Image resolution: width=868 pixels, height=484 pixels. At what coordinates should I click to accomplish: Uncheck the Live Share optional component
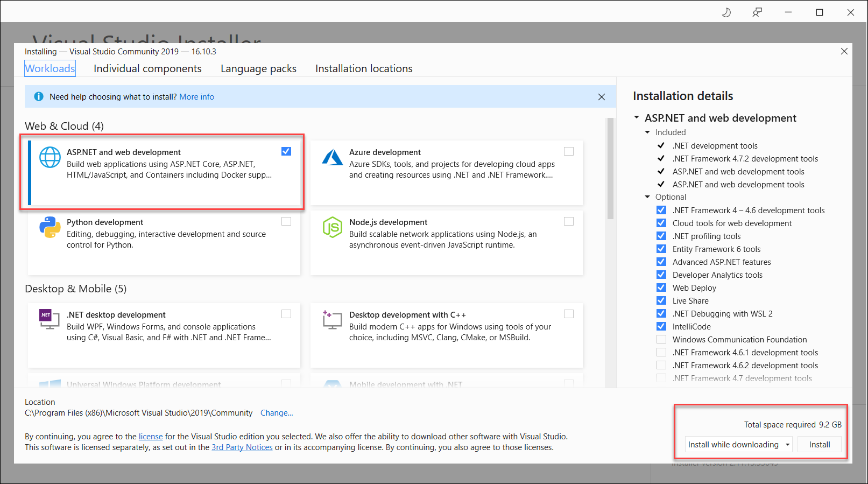click(661, 300)
